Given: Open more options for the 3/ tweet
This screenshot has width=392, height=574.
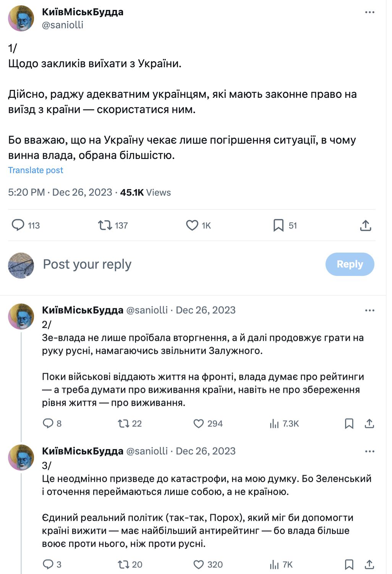Looking at the screenshot, I should coord(369,451).
